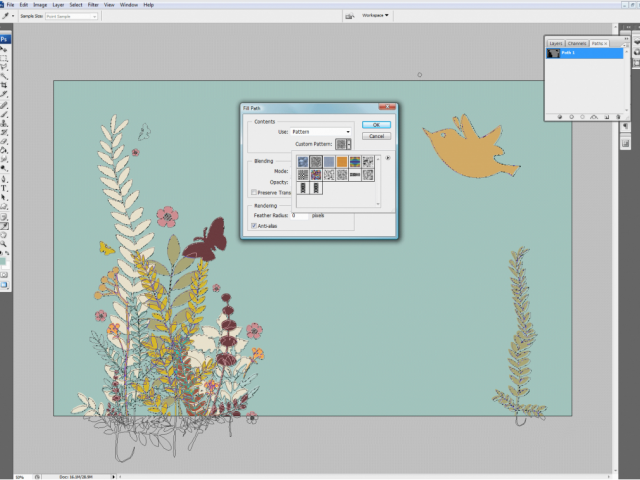Disable the Anti-alias checkbox

pos(254,225)
